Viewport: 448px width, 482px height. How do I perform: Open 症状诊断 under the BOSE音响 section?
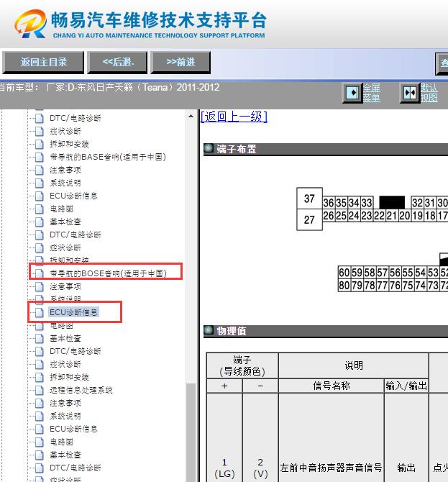pyautogui.click(x=65, y=364)
